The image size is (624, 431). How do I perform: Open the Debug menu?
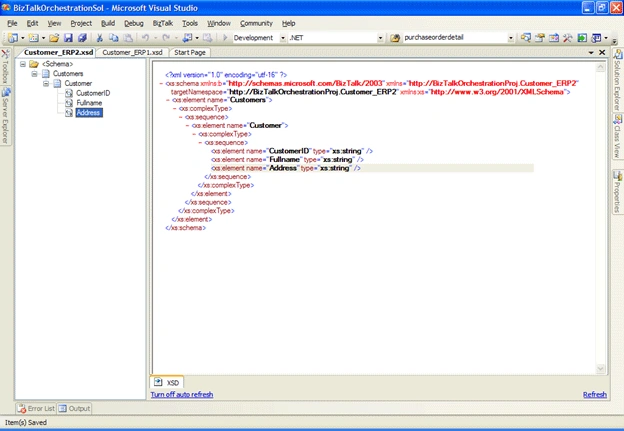tap(134, 23)
